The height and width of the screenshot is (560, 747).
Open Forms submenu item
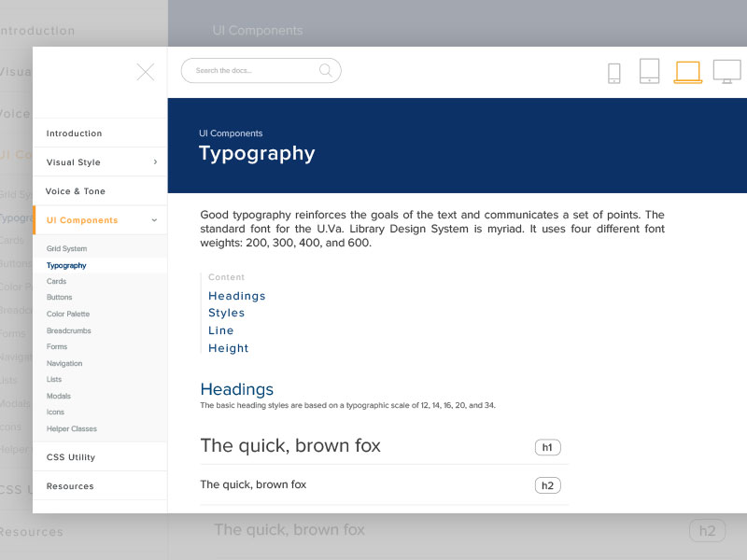[x=57, y=346]
